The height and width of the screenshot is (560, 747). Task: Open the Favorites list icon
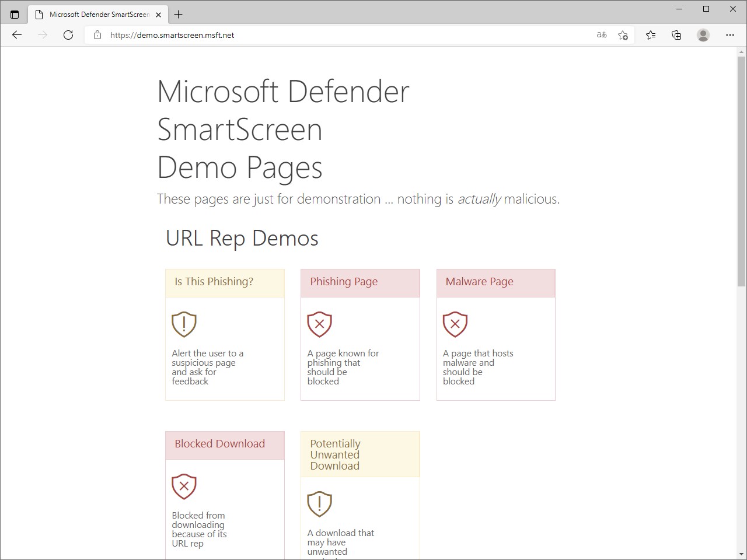click(651, 35)
